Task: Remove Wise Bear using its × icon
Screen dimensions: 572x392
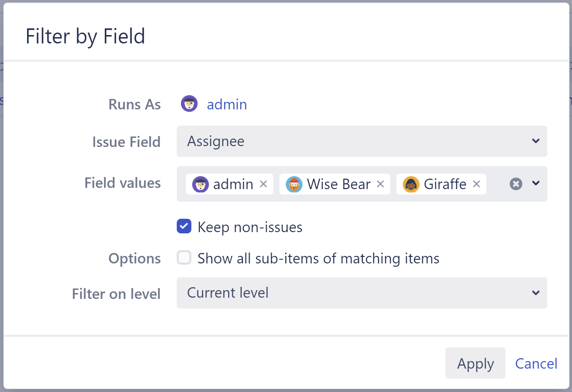Action: click(380, 184)
